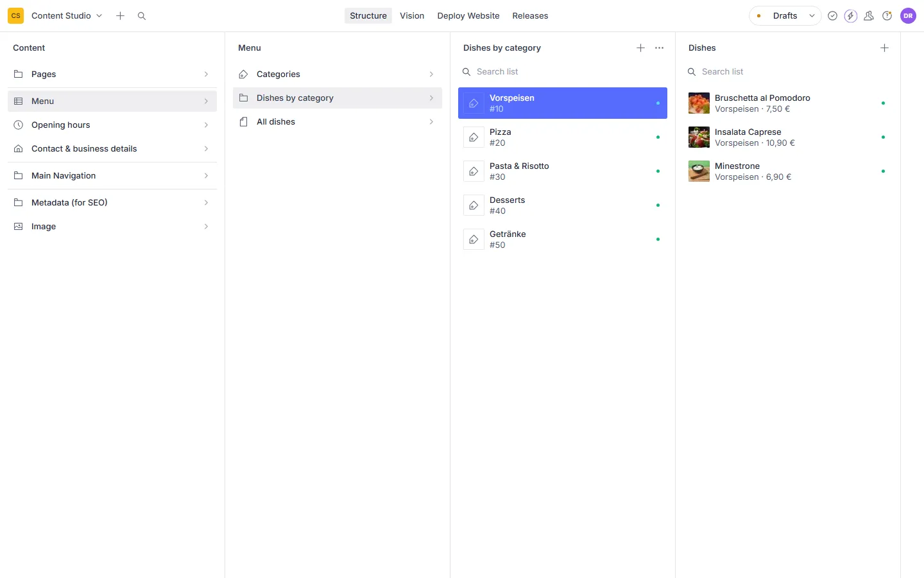This screenshot has height=578, width=924.
Task: Switch to the Structure tab
Action: (x=368, y=15)
